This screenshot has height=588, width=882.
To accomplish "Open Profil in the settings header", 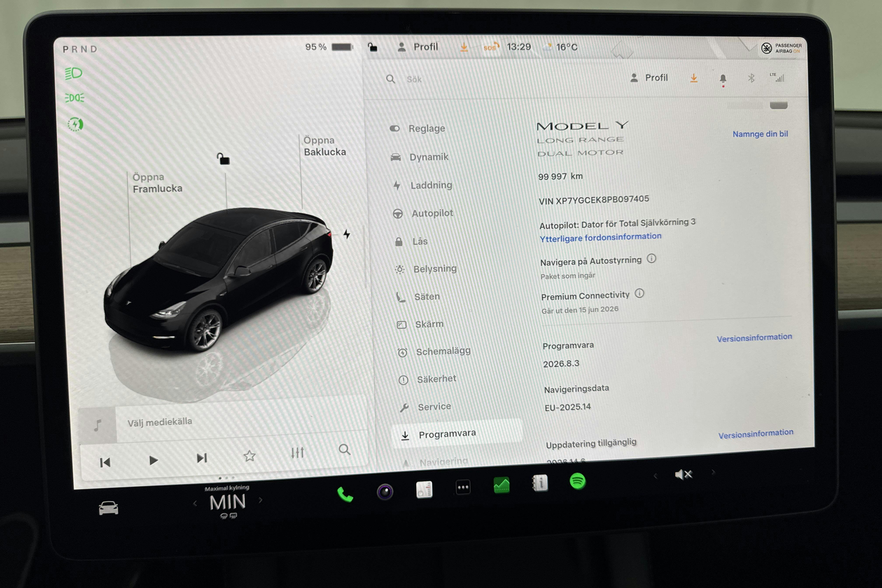I will [x=649, y=78].
